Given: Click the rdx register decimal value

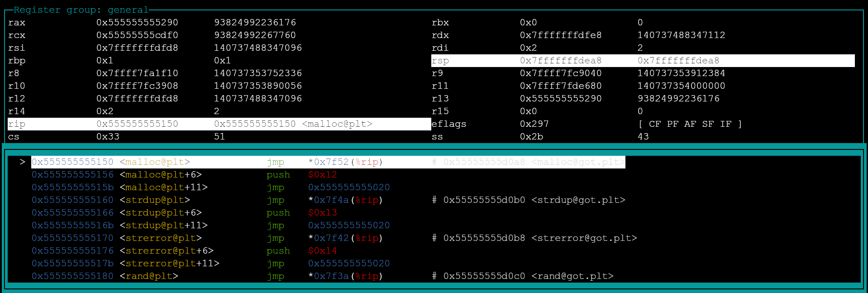Looking at the screenshot, I should tap(681, 35).
